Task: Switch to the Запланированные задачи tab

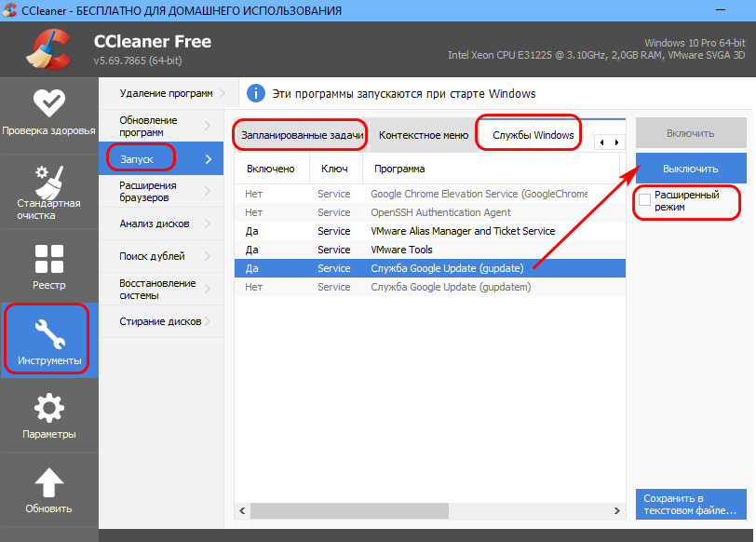Action: 302,135
